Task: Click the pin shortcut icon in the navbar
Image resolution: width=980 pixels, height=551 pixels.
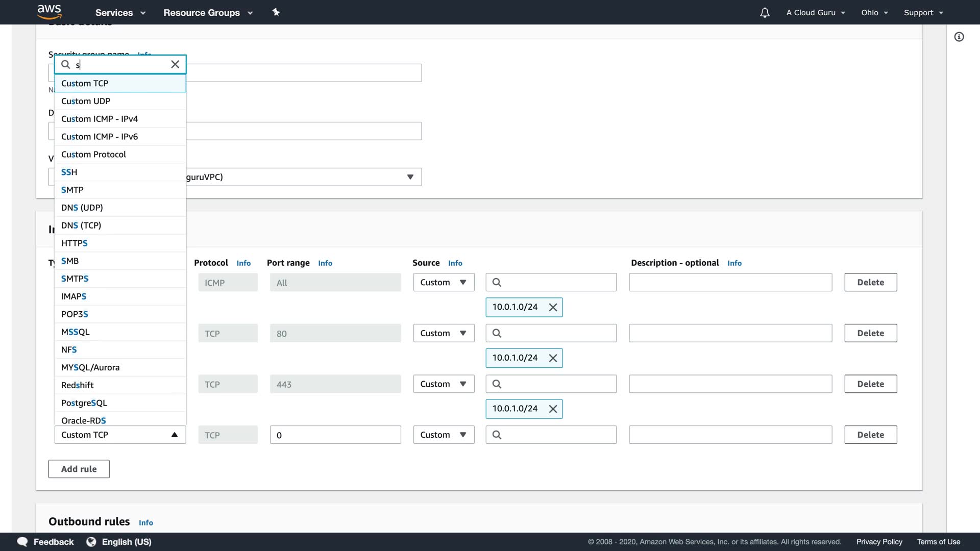Action: (276, 12)
